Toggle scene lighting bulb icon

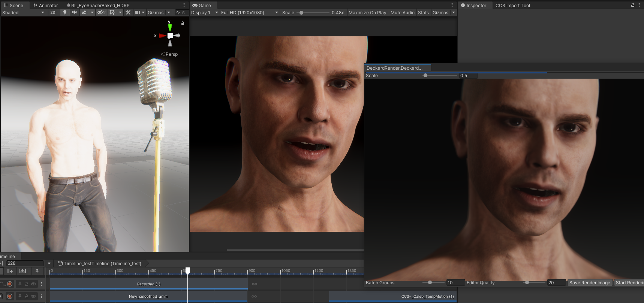65,12
